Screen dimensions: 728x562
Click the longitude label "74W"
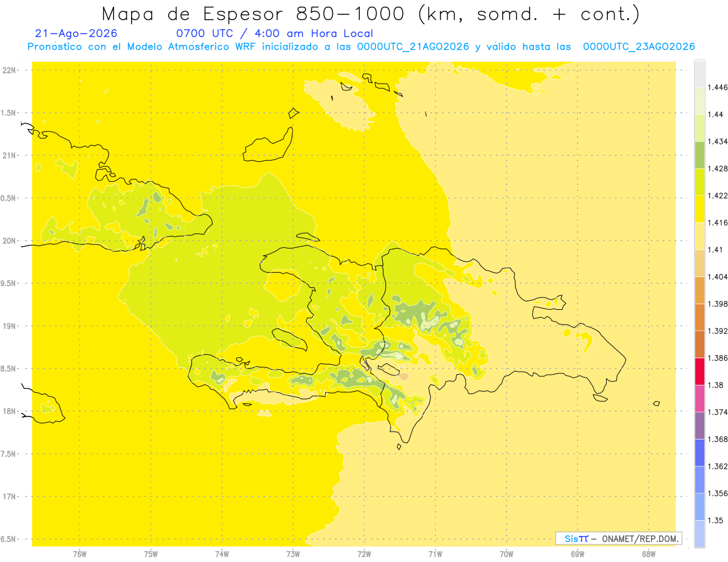pyautogui.click(x=222, y=554)
